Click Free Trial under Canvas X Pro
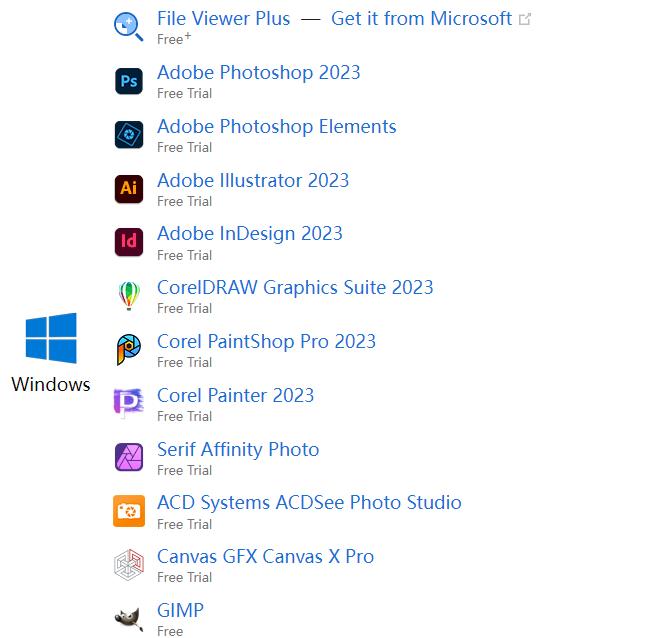This screenshot has height=638, width=652. [185, 577]
